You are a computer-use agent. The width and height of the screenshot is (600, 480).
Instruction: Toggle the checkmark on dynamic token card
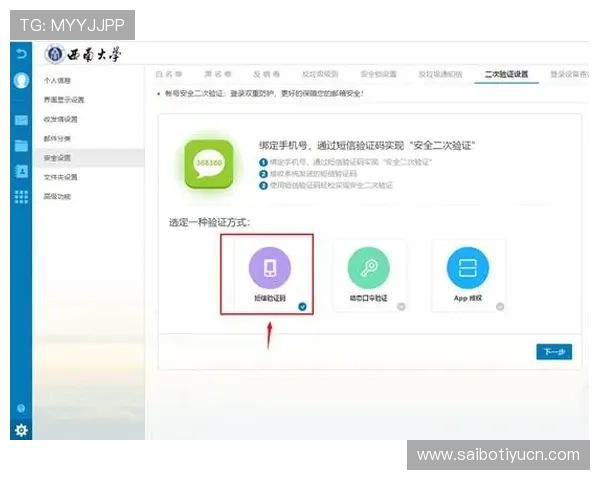pyautogui.click(x=401, y=307)
